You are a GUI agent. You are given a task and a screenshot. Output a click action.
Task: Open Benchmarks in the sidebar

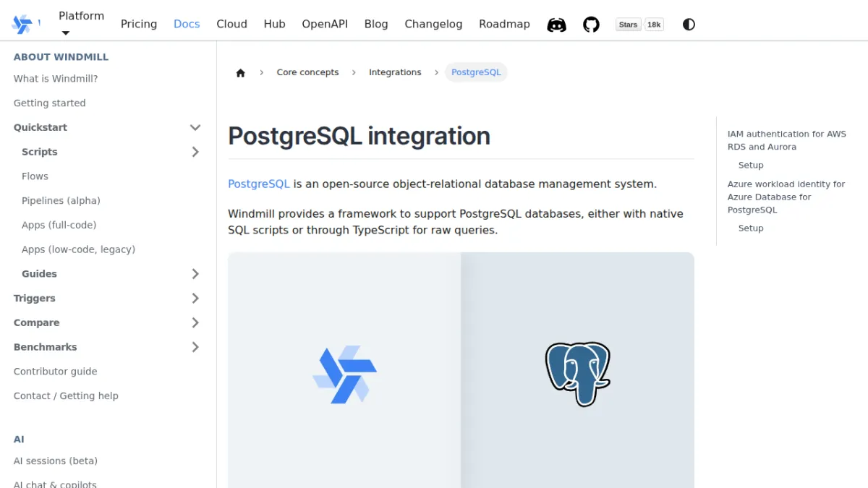(x=45, y=347)
